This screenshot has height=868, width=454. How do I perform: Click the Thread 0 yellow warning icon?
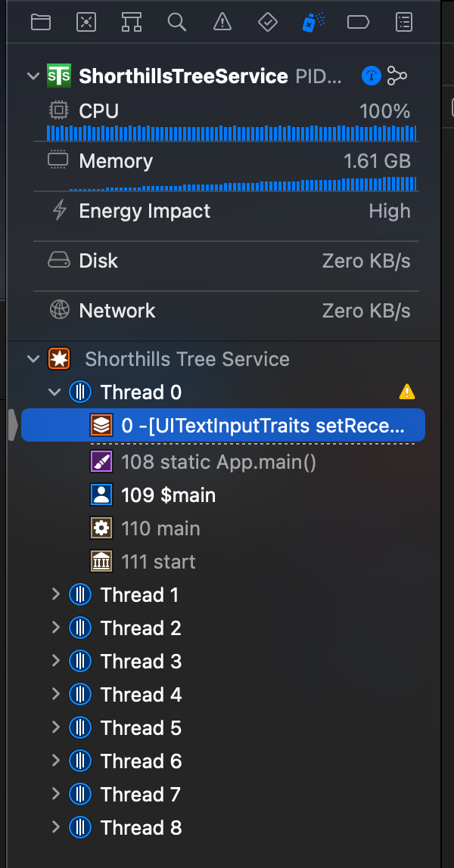pos(407,392)
